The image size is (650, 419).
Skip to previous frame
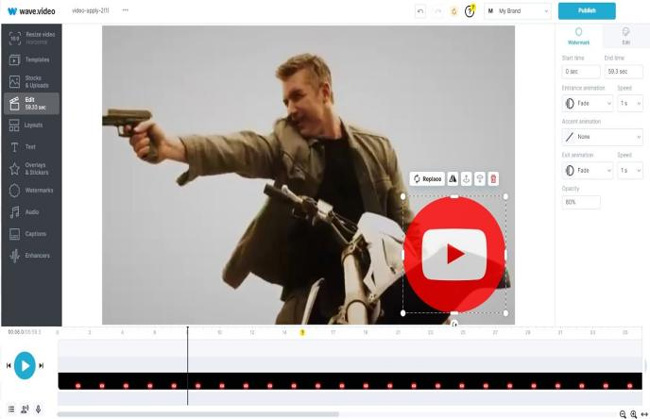8,366
